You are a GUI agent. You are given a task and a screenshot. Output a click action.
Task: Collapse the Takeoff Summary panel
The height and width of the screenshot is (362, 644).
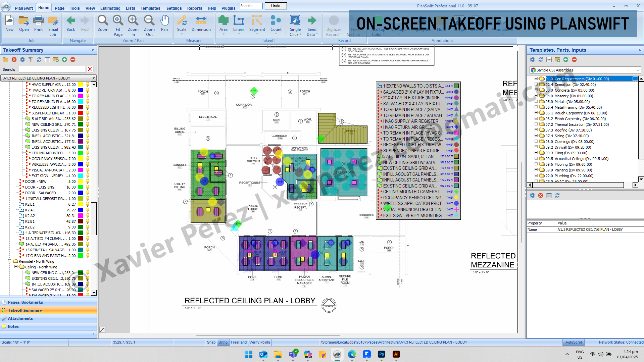[x=93, y=50]
